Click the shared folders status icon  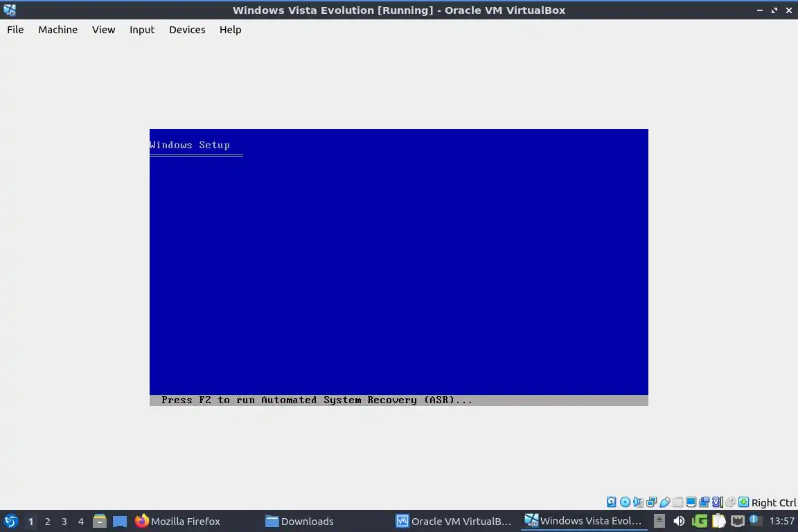tap(678, 502)
